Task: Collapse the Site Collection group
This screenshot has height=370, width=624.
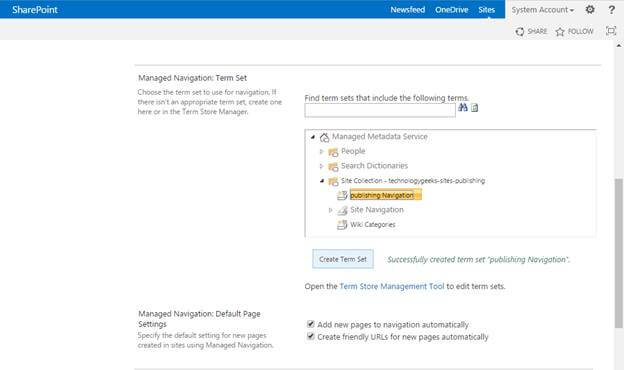Action: pos(322,181)
